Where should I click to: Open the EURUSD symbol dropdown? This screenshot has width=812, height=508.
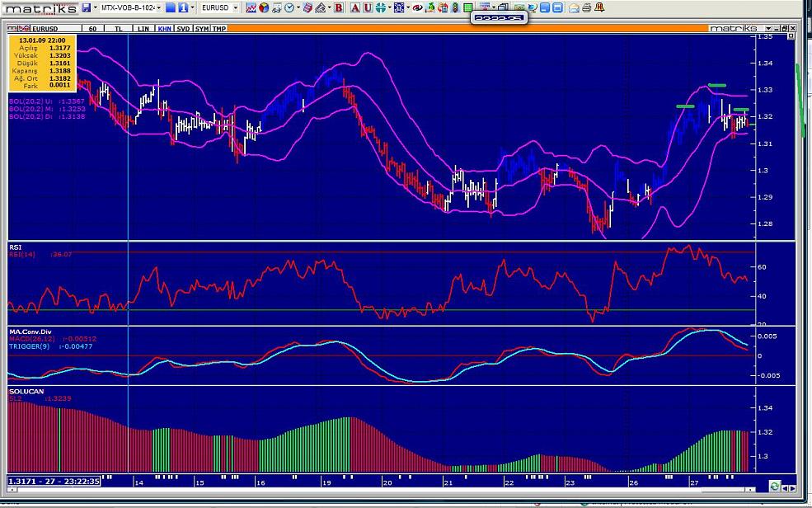235,8
